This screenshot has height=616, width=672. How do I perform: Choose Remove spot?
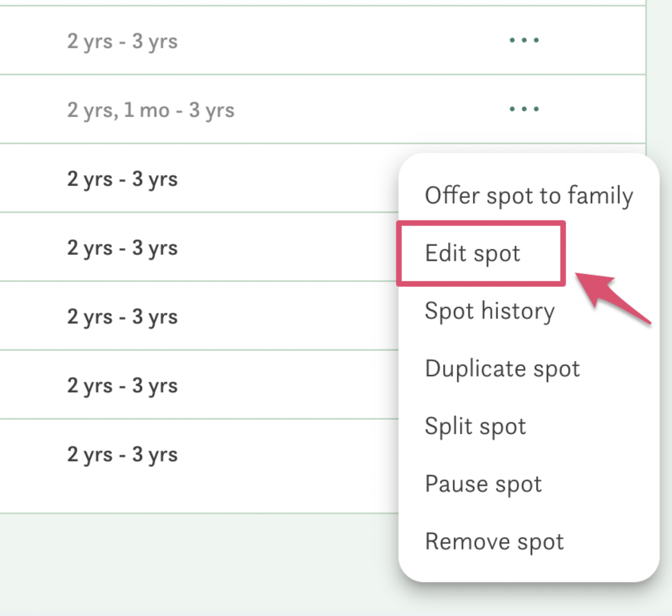tap(494, 542)
